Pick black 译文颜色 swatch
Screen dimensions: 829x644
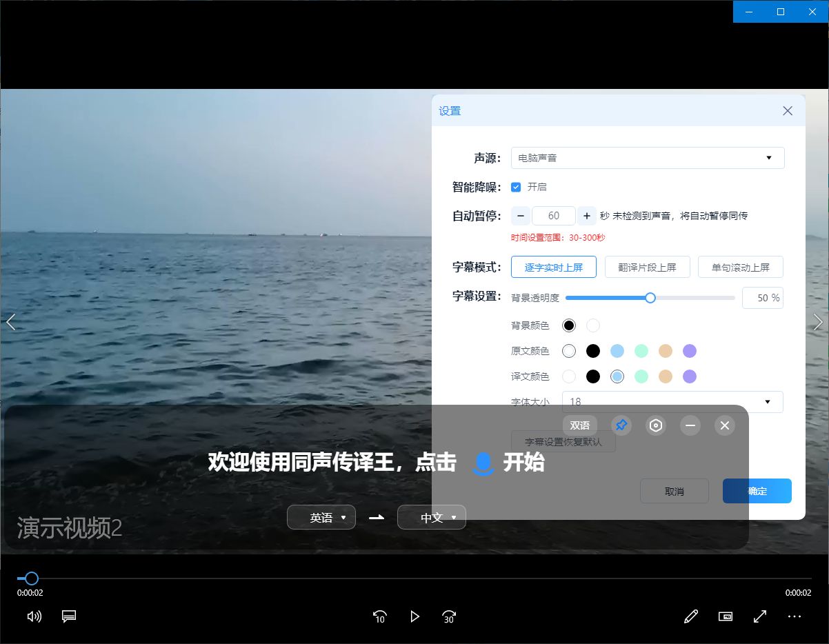[593, 376]
